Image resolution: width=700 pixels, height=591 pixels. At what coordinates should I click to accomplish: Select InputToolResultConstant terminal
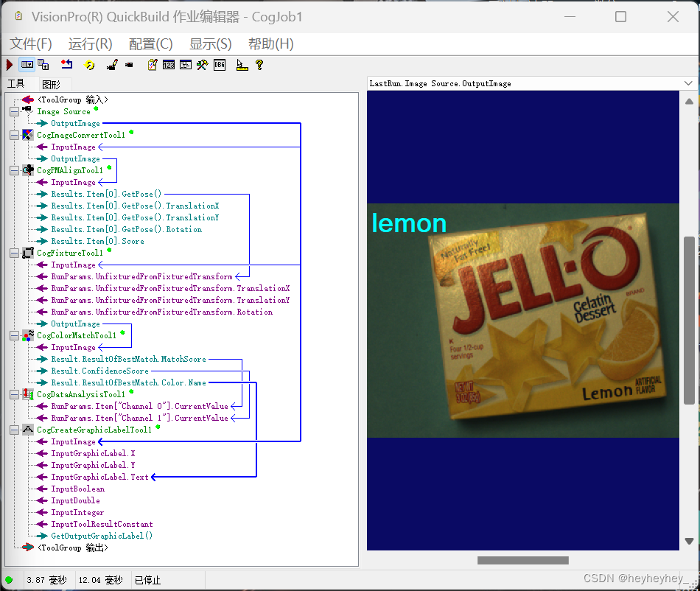tap(102, 524)
